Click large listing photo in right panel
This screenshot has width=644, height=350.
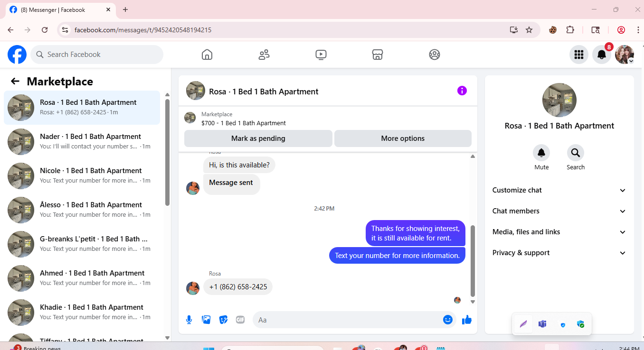click(x=559, y=100)
